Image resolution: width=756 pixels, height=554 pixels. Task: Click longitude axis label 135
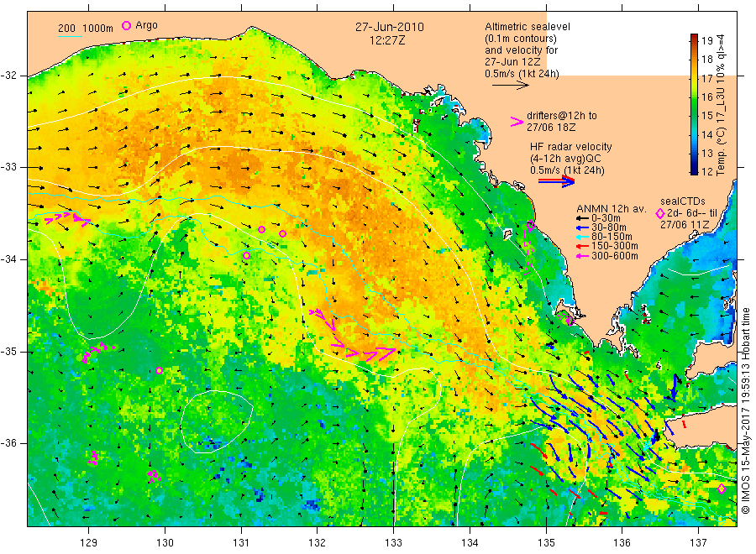(546, 542)
